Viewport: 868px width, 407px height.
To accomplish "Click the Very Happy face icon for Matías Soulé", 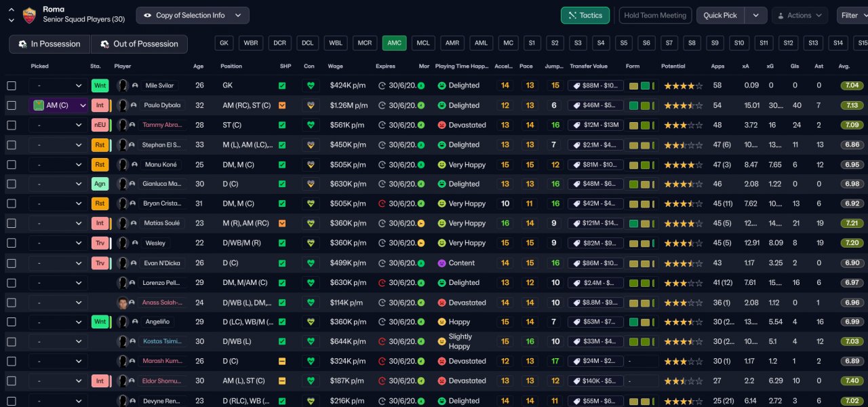I will point(441,224).
